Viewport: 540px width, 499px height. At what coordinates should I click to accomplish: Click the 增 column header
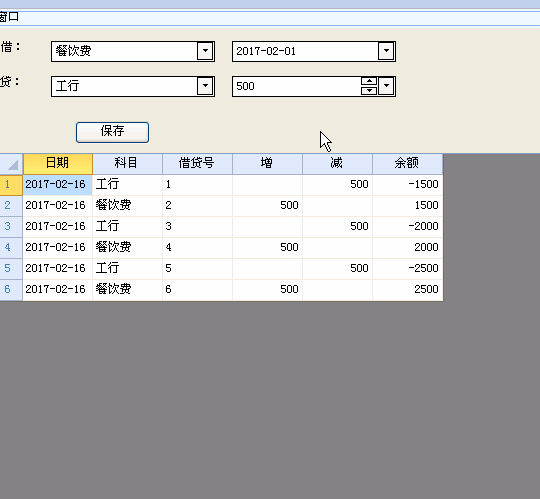[268, 164]
